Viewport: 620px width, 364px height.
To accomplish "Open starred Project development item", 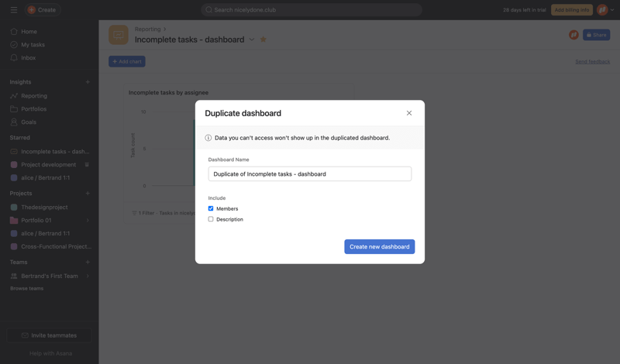I will click(48, 164).
